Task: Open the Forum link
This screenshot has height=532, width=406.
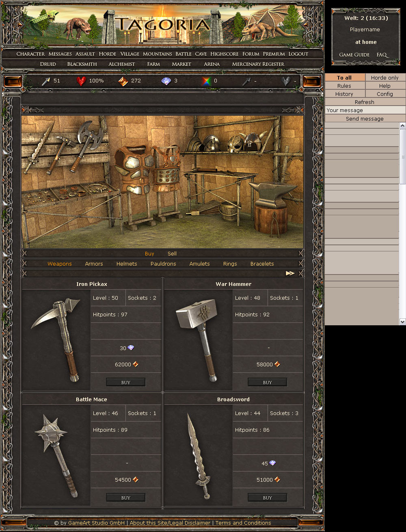Action: point(251,54)
